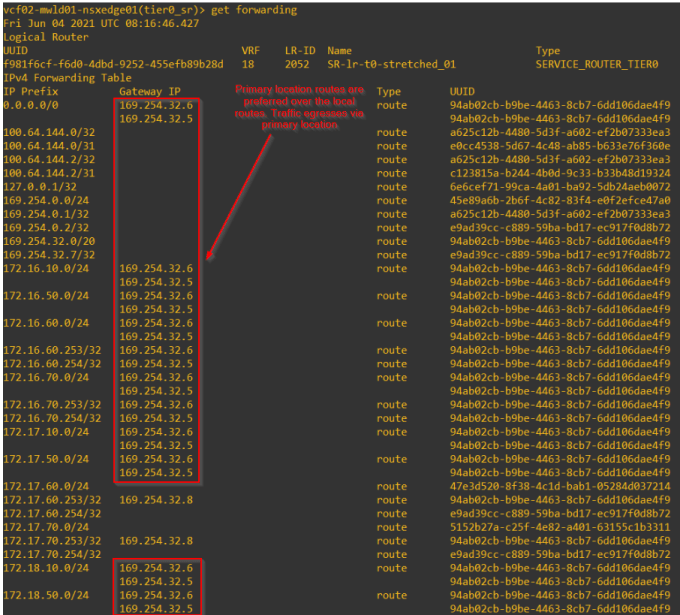The height and width of the screenshot is (615, 680).
Task: Click the red annotation about primary location routes
Action: click(299, 107)
